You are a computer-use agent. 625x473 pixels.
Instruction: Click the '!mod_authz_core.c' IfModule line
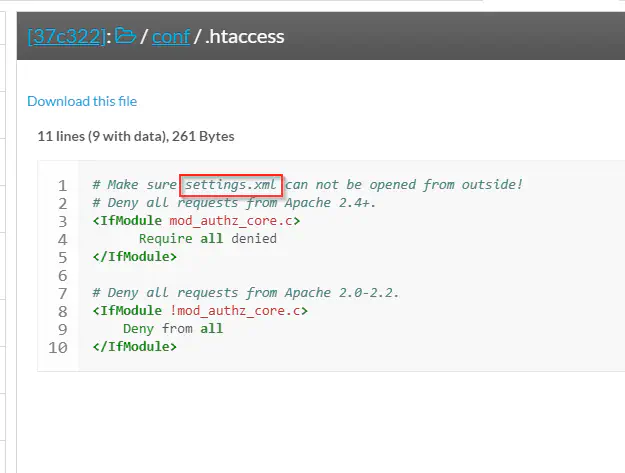(x=200, y=311)
